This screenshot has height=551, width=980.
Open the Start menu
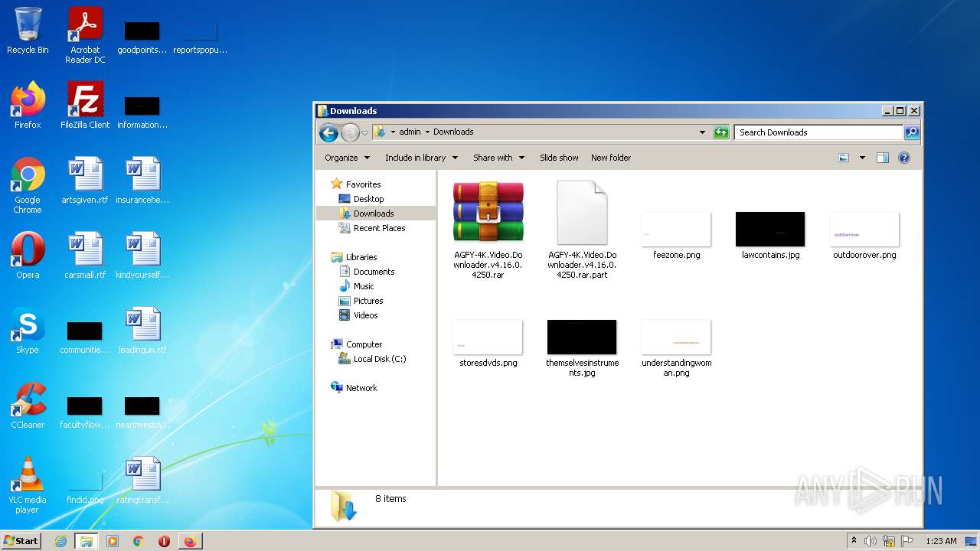pyautogui.click(x=21, y=540)
